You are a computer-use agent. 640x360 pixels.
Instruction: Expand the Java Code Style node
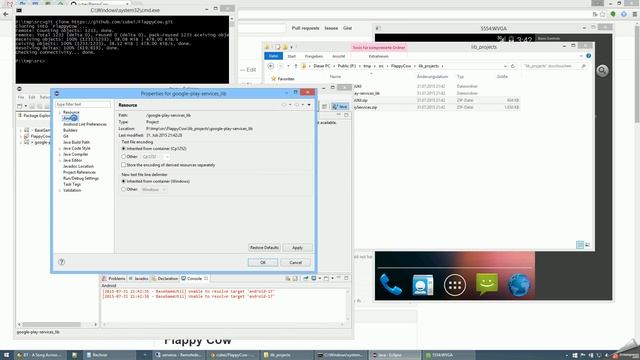pyautogui.click(x=60, y=149)
